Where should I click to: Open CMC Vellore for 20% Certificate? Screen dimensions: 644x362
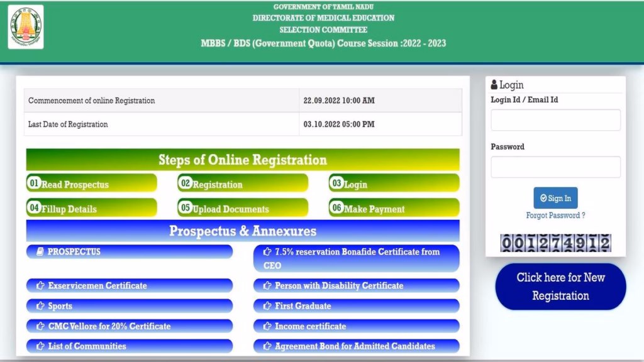(130, 326)
